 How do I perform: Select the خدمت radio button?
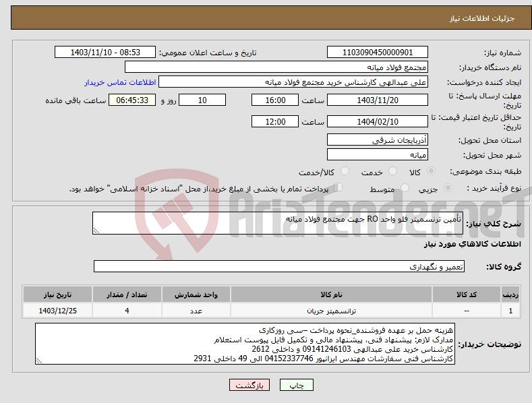click(x=392, y=171)
